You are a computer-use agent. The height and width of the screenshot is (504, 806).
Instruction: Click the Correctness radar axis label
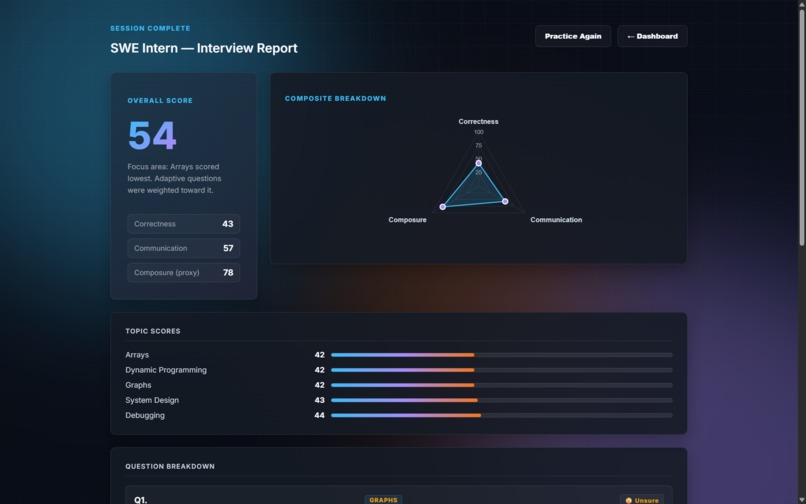(x=479, y=122)
